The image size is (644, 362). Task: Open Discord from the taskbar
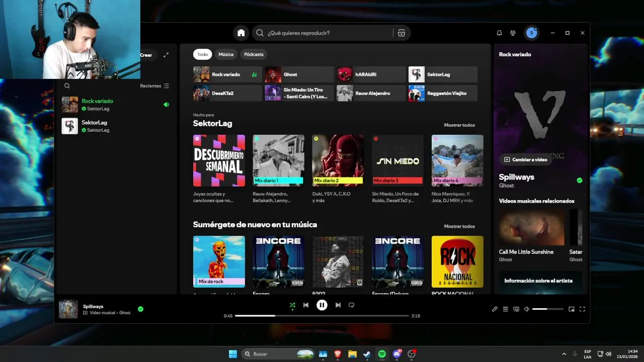point(397,354)
